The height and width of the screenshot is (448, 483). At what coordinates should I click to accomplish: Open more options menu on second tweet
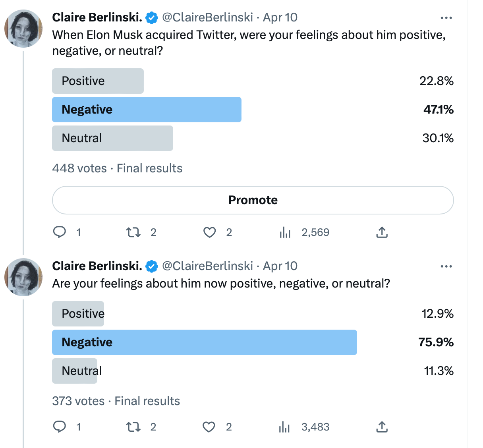[446, 266]
